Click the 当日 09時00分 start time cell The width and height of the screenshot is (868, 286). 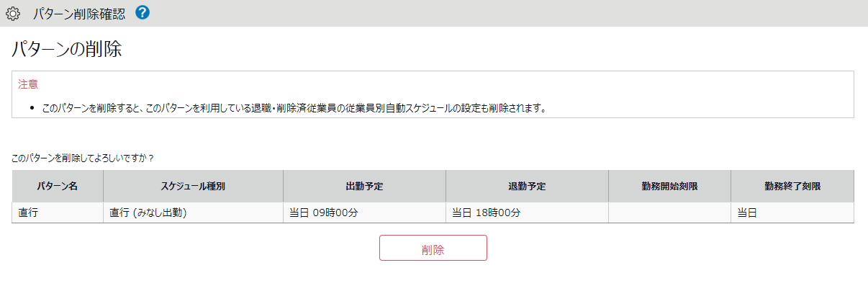click(364, 213)
